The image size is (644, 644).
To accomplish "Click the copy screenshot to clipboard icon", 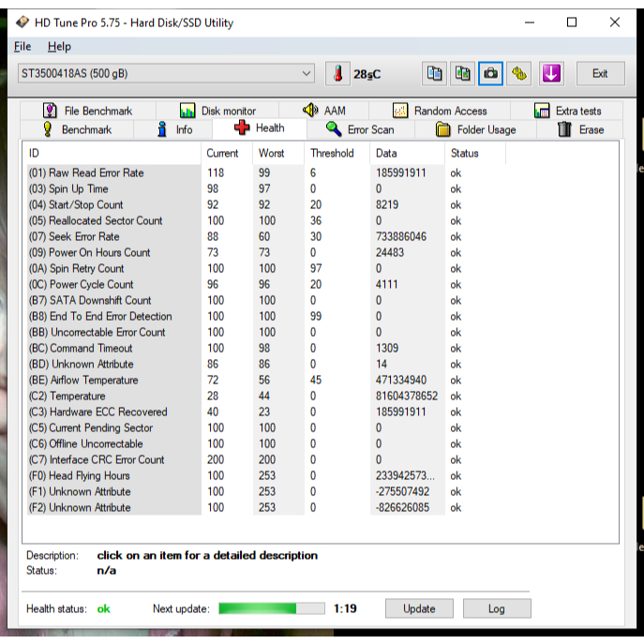I will 462,73.
